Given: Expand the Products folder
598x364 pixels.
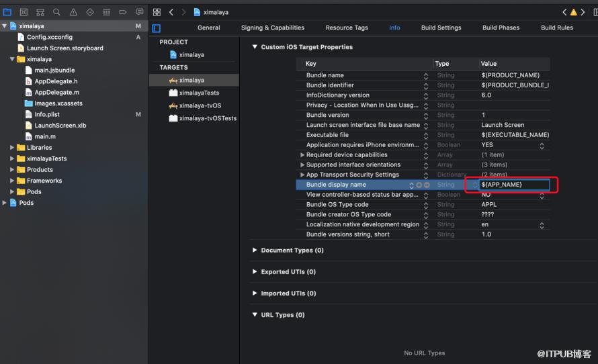Looking at the screenshot, I should [12, 170].
